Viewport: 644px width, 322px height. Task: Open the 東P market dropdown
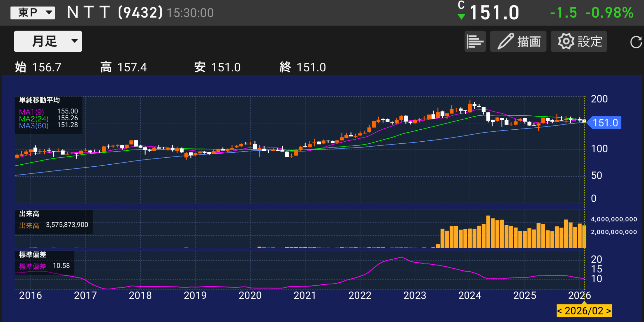point(33,13)
